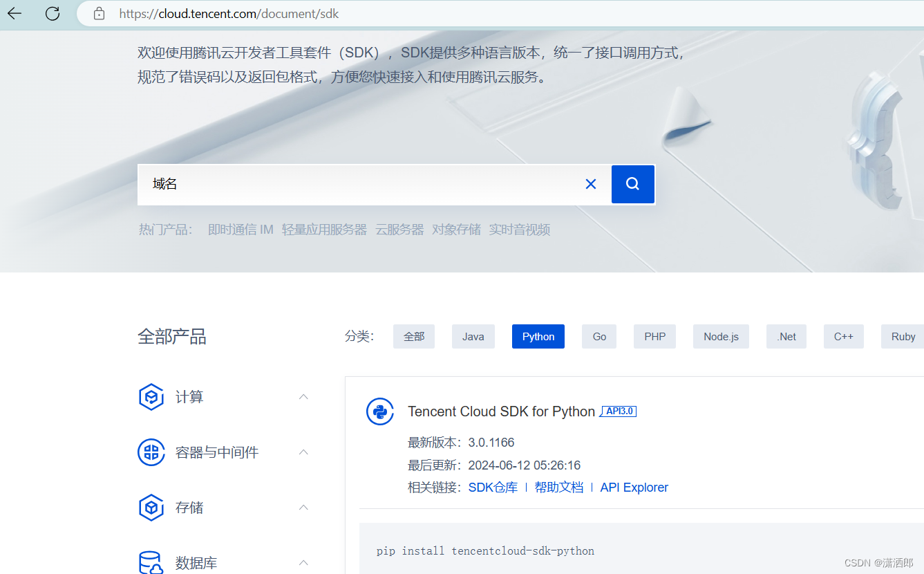The width and height of the screenshot is (924, 574).
Task: Click update date 2024-06-12 05:26:16
Action: 525,465
